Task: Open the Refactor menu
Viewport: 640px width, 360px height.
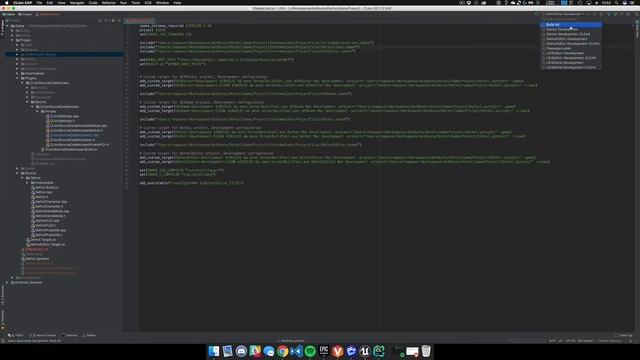Action: pos(109,3)
